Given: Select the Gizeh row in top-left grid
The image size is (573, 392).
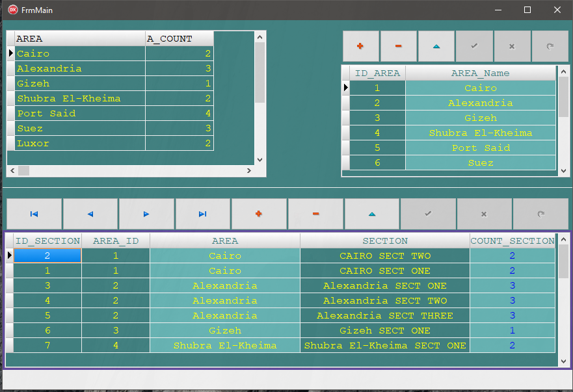Looking at the screenshot, I should coord(114,84).
